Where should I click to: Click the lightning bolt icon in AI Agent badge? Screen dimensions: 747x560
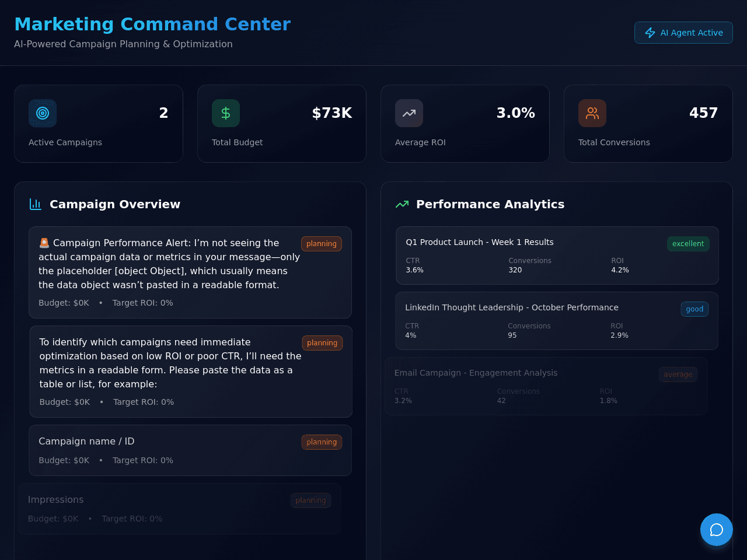(650, 33)
